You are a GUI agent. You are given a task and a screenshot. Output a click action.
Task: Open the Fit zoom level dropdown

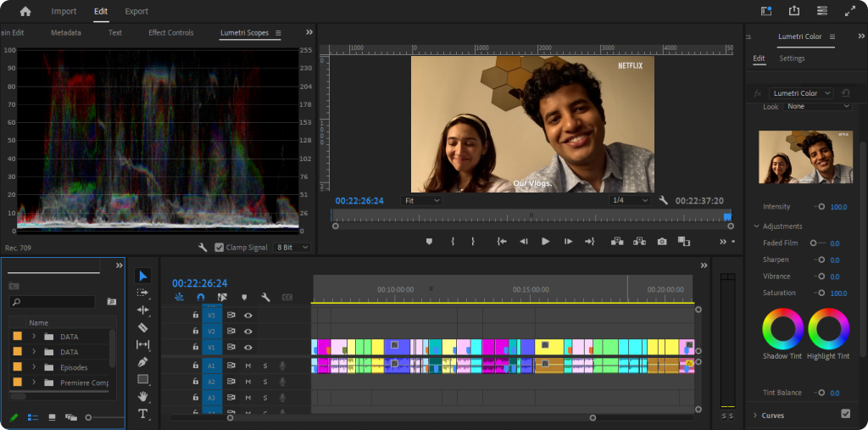tap(421, 201)
